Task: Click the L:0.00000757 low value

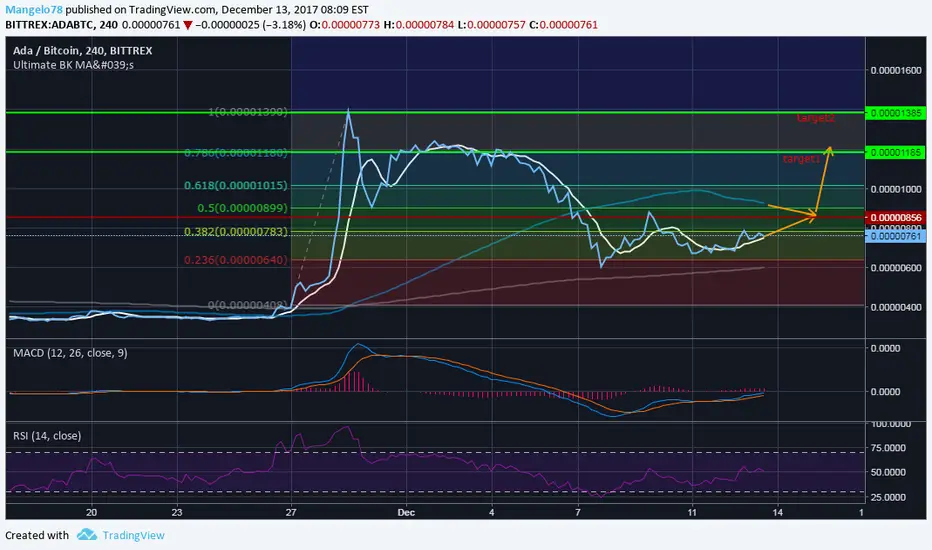Action: [x=492, y=25]
